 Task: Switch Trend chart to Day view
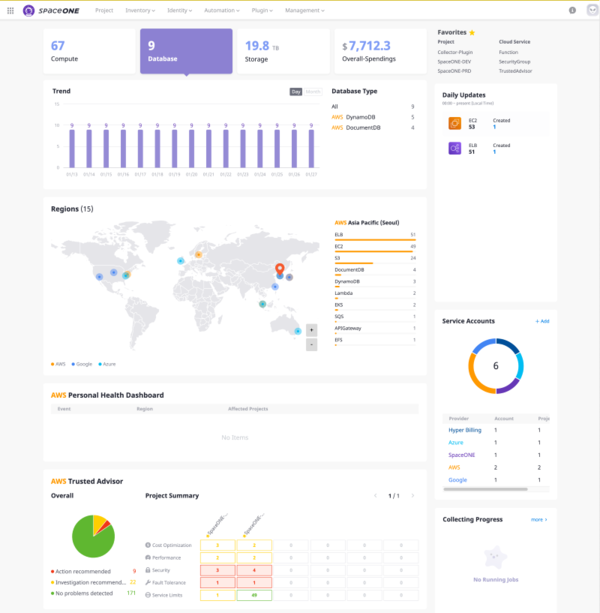296,91
